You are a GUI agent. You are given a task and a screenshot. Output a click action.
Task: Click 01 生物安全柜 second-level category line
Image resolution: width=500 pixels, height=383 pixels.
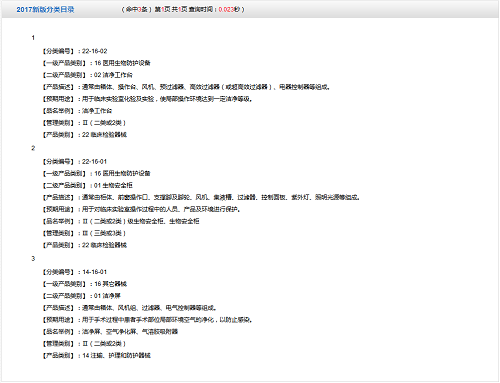[x=88, y=185]
